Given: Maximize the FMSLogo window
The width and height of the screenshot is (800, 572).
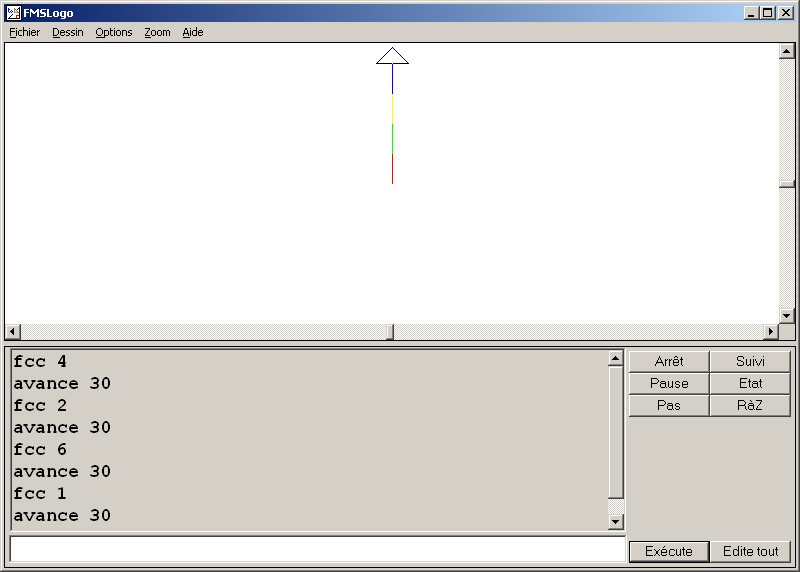Looking at the screenshot, I should pos(767,13).
